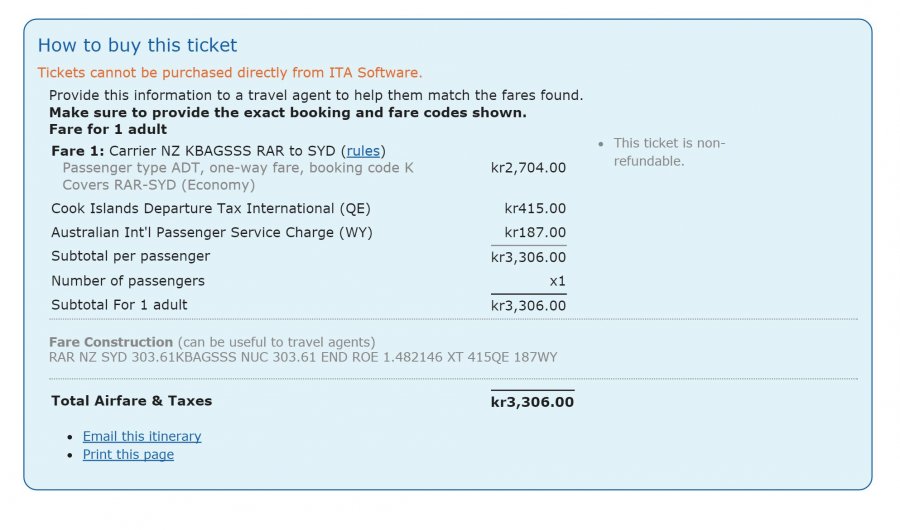Viewport: 900px width, 530px height.
Task: Select the kr2,704.00 base fare amount
Action: [528, 168]
